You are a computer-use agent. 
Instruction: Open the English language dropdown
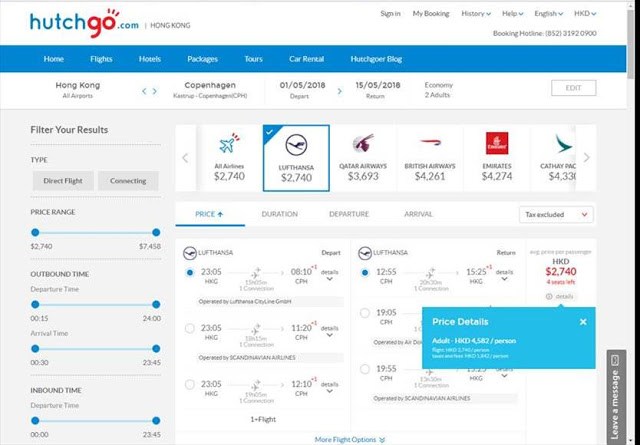coord(549,13)
